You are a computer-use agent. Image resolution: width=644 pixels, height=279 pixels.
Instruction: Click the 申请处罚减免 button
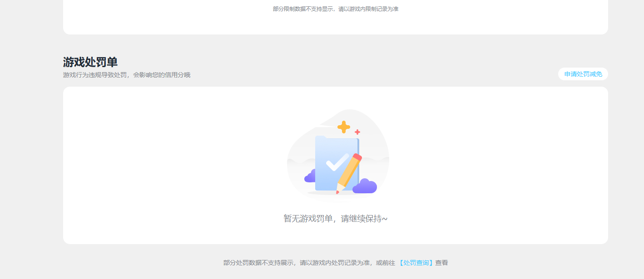point(583,74)
